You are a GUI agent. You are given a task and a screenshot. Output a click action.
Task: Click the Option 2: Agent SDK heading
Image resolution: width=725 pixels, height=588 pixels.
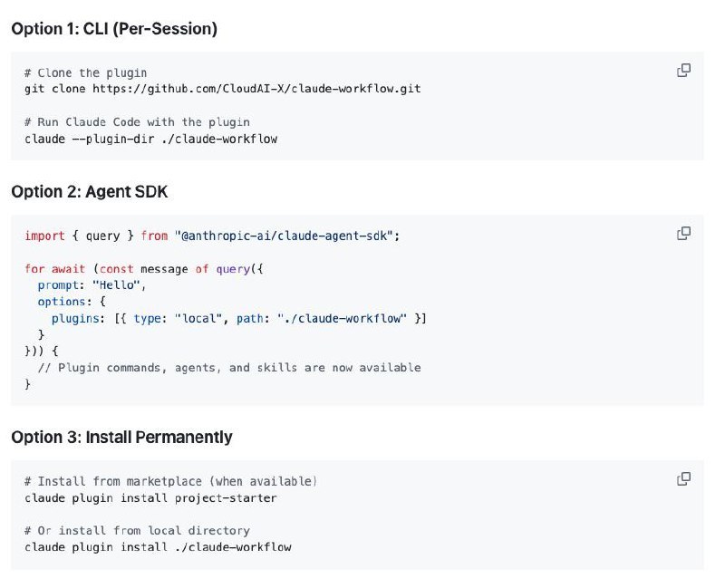point(89,192)
